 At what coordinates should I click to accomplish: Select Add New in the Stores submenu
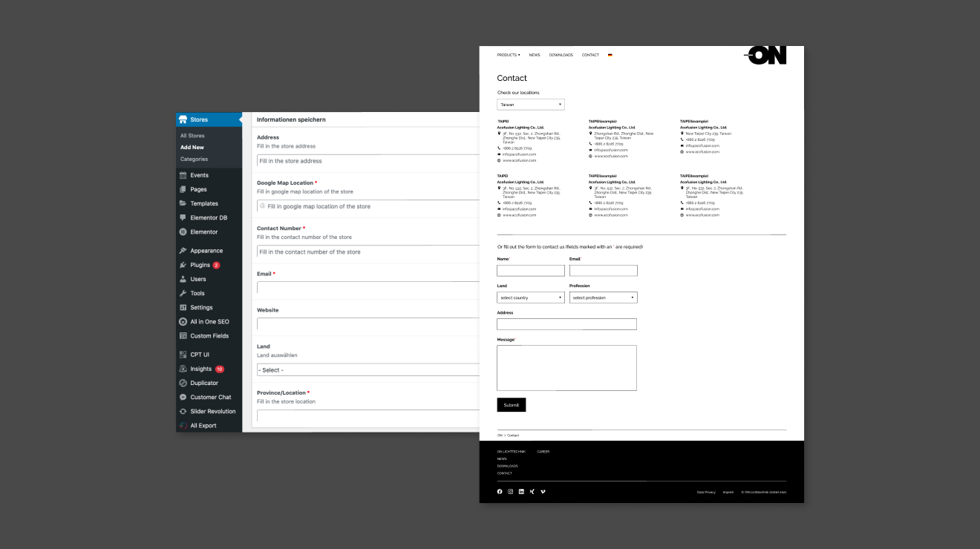(192, 147)
